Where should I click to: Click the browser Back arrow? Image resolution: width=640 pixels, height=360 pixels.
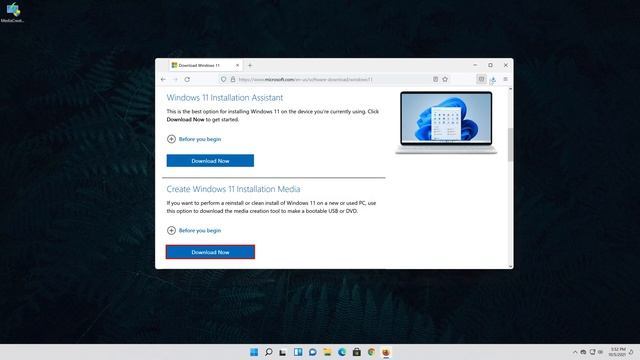pyautogui.click(x=163, y=80)
